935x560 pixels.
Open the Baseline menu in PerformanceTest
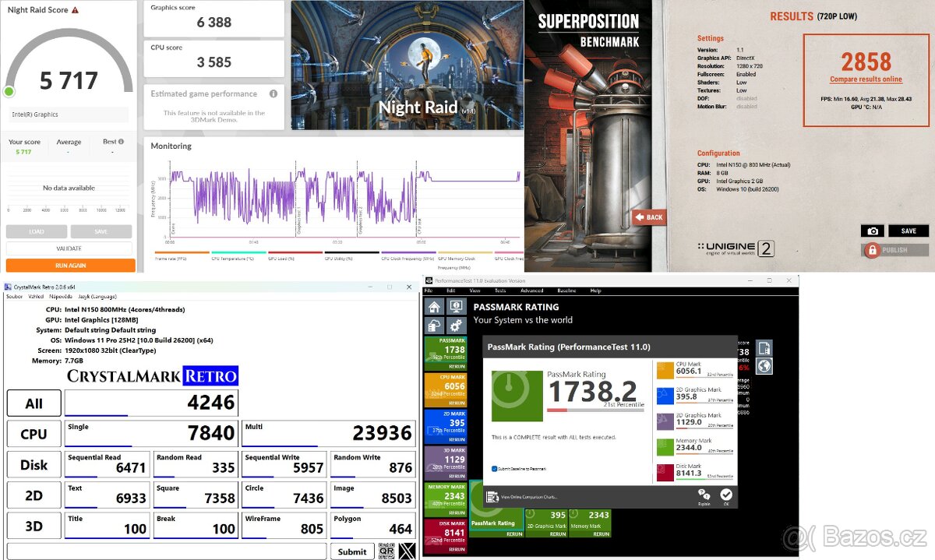tap(566, 291)
